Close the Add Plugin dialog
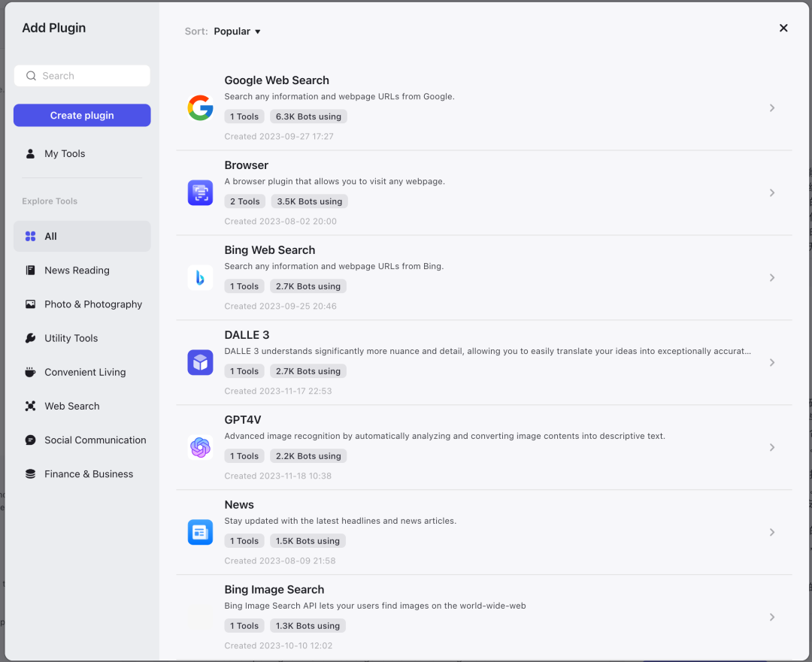Screen dimensions: 812x662 [783, 28]
